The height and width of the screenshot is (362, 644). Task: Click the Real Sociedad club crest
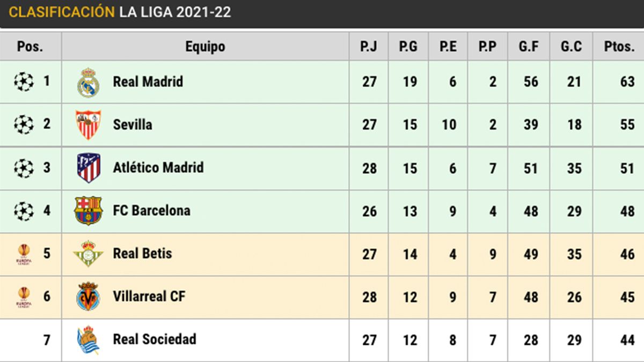88,340
